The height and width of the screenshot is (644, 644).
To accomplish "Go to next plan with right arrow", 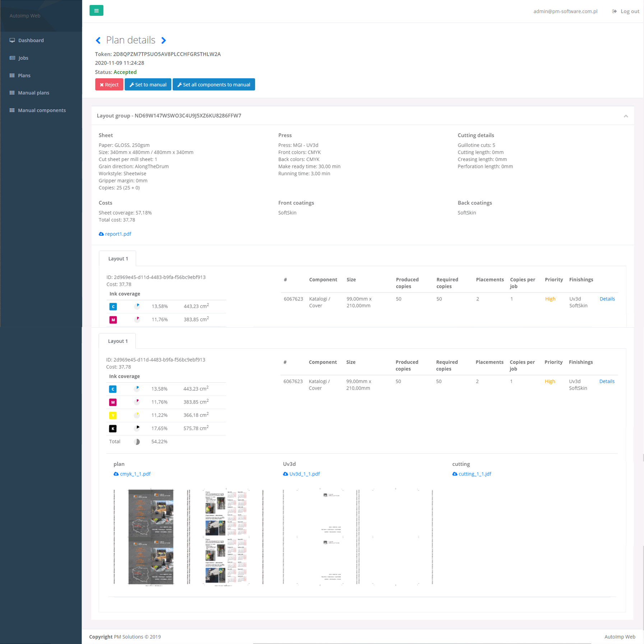I will 164,41.
